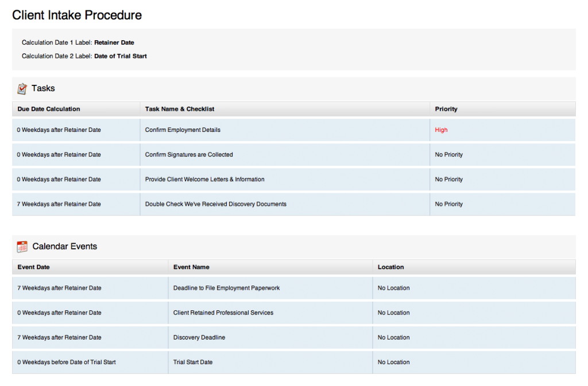Select the Date of Trial Start label

(x=121, y=56)
